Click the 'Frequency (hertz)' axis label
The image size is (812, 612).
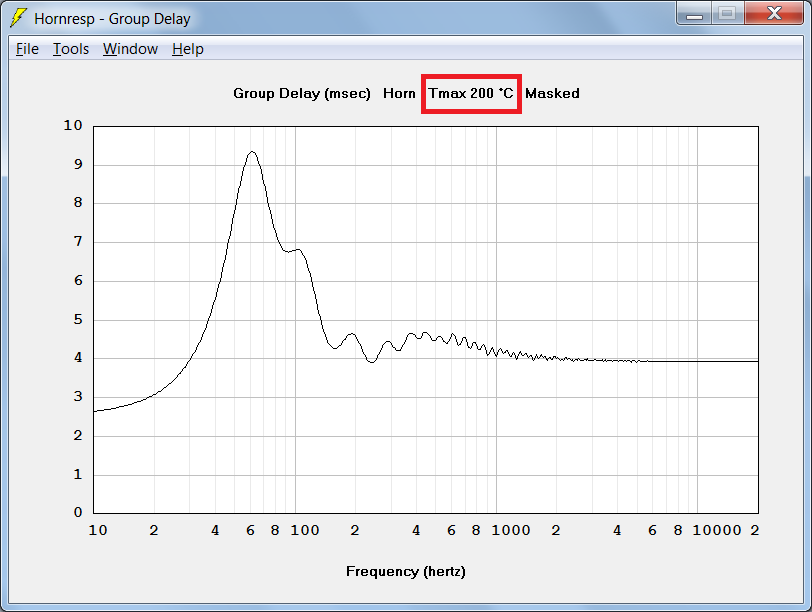point(405,572)
